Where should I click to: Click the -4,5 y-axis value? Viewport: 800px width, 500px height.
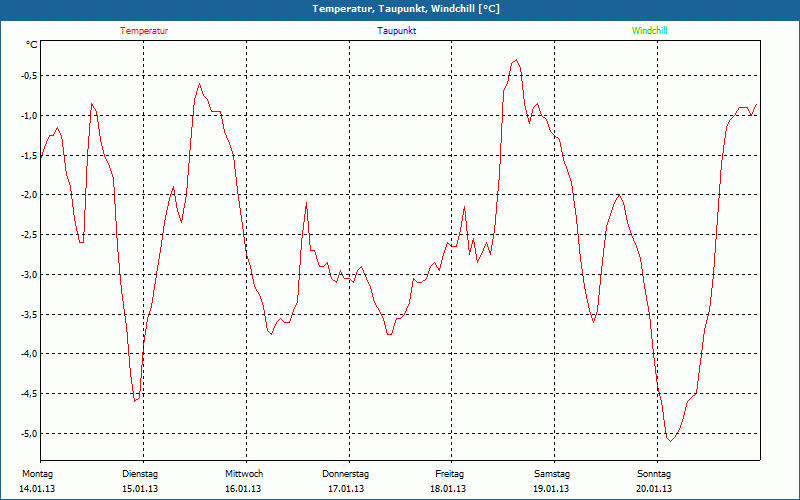pos(29,393)
